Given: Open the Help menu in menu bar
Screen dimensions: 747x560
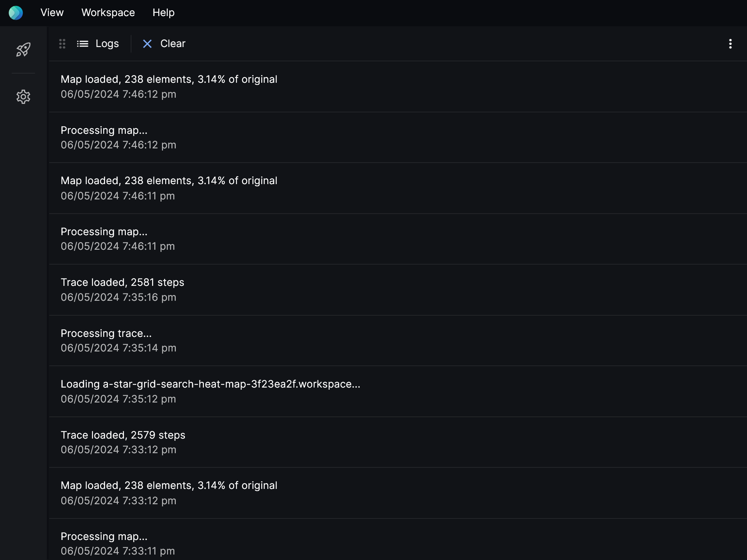Looking at the screenshot, I should coord(163,12).
